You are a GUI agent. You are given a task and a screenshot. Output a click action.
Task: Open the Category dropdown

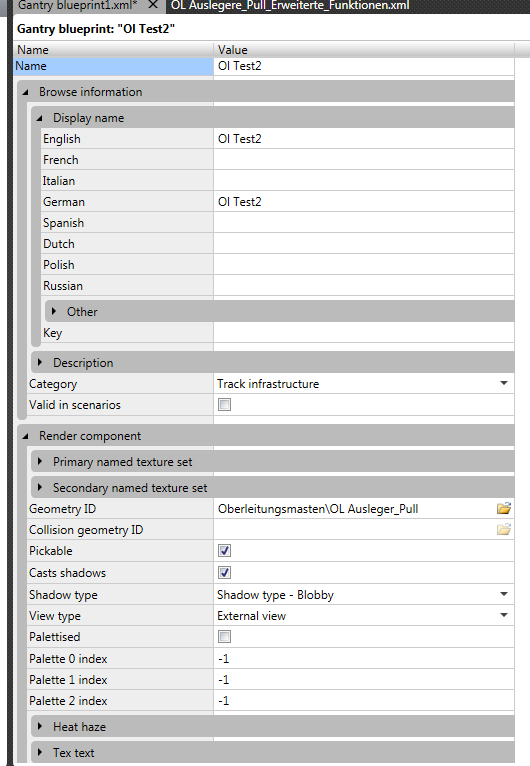pyautogui.click(x=504, y=383)
